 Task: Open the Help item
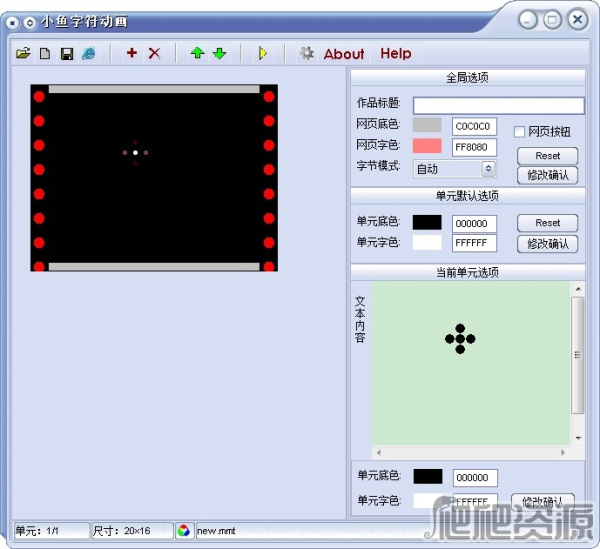tap(396, 54)
